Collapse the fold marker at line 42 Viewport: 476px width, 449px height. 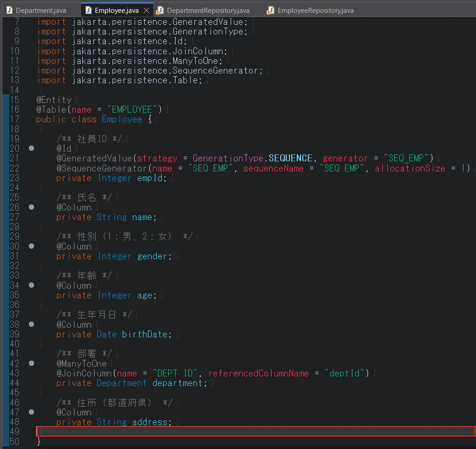(31, 363)
